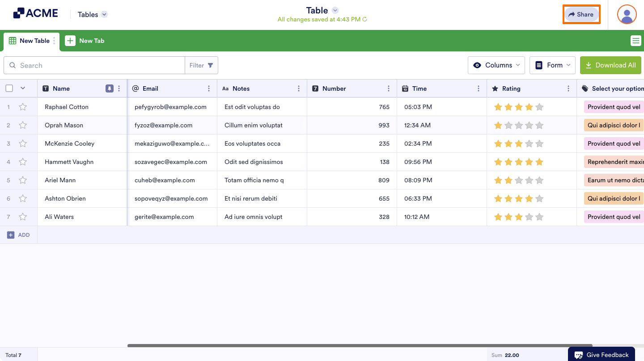The image size is (644, 361).
Task: Select the Time cell 09:56 PM
Action: [442, 162]
